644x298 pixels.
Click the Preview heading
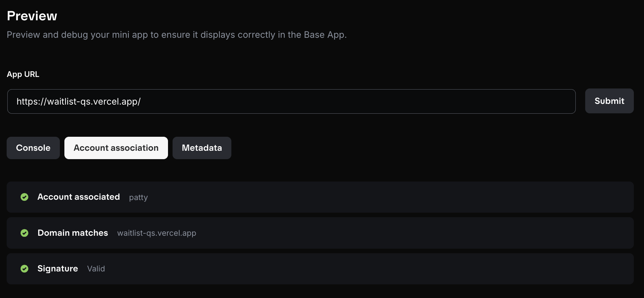(32, 15)
